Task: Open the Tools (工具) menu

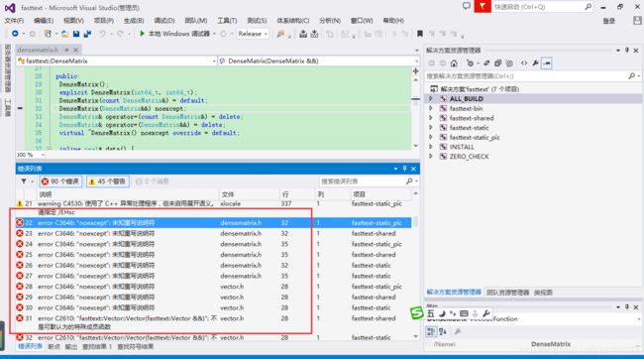Action: (227, 20)
